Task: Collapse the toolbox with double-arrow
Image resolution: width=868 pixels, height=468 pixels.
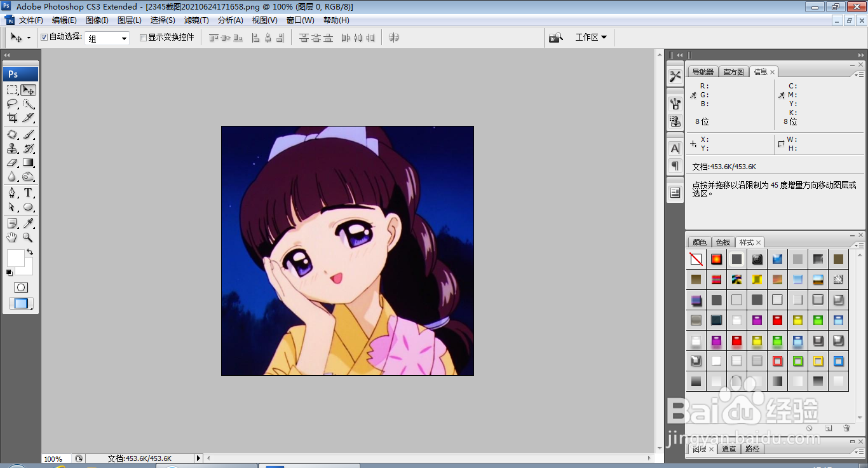Action: tap(7, 55)
